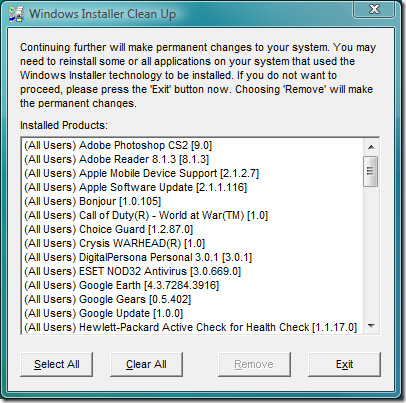Click Select All button
This screenshot has height=403, width=406.
click(x=57, y=364)
